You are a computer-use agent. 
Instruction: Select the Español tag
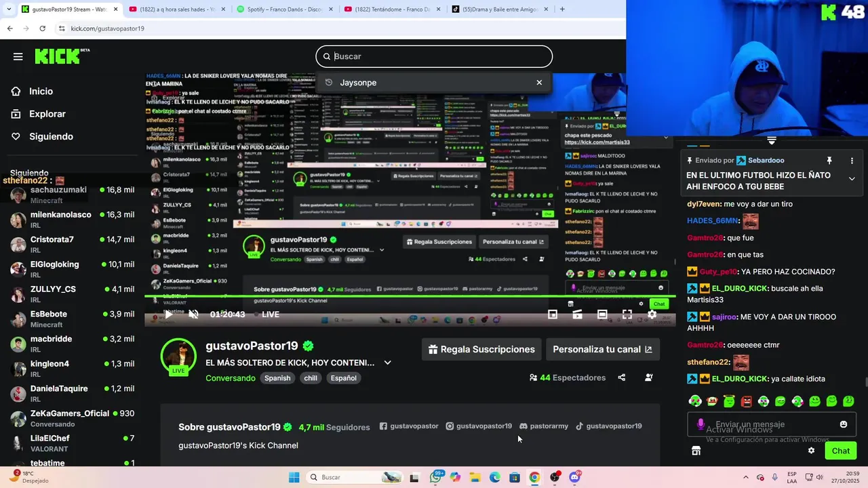pos(344,378)
